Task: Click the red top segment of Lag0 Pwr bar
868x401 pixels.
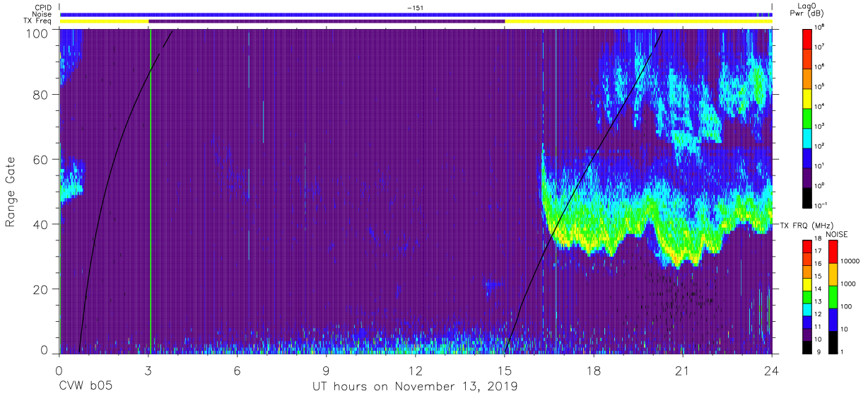Action: point(807,38)
